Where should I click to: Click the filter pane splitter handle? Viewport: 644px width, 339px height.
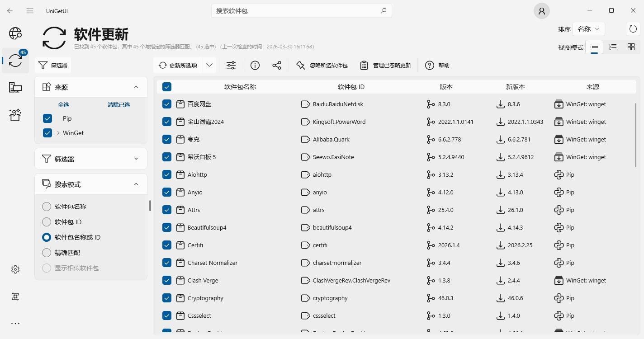coord(150,206)
